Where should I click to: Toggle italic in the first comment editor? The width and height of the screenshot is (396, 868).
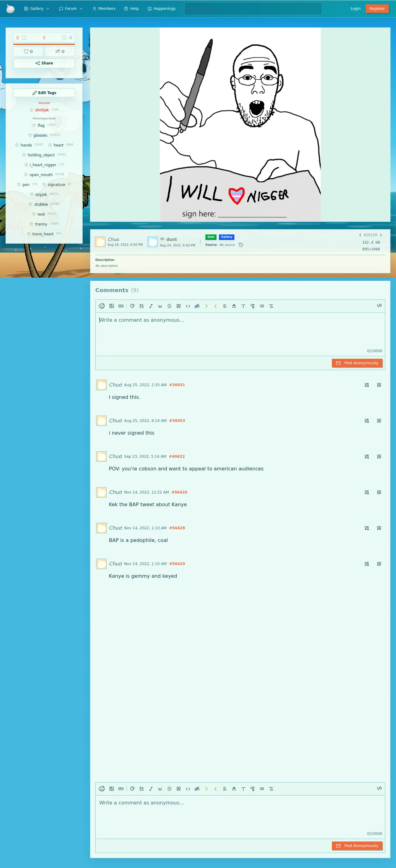pos(151,306)
